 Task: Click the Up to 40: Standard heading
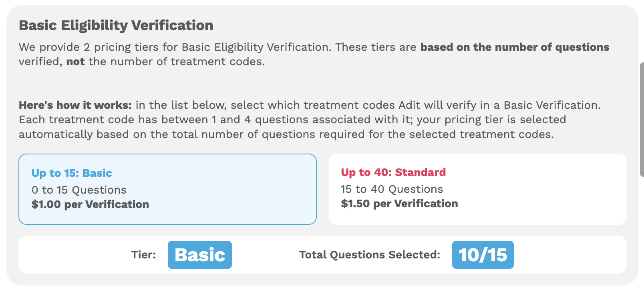tap(393, 172)
